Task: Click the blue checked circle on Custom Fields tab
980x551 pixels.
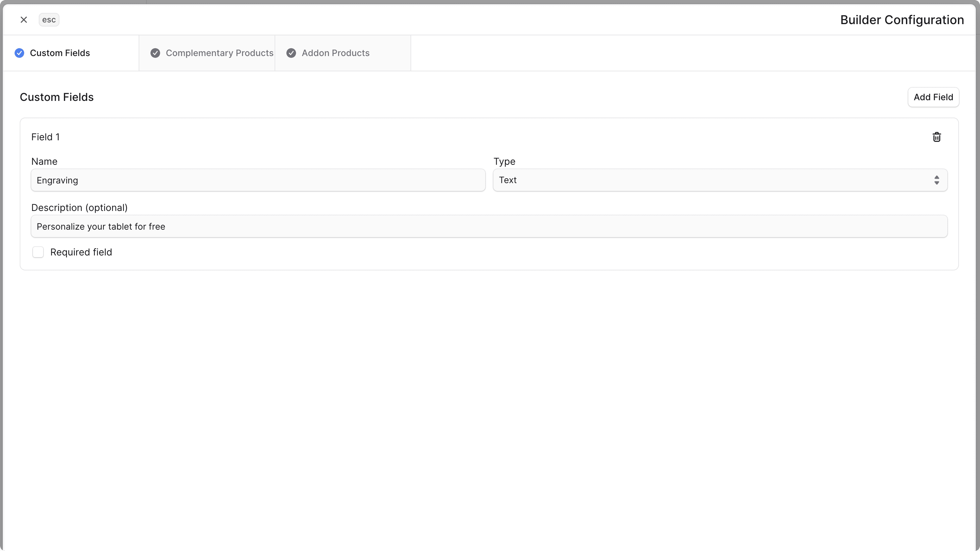Action: [19, 53]
